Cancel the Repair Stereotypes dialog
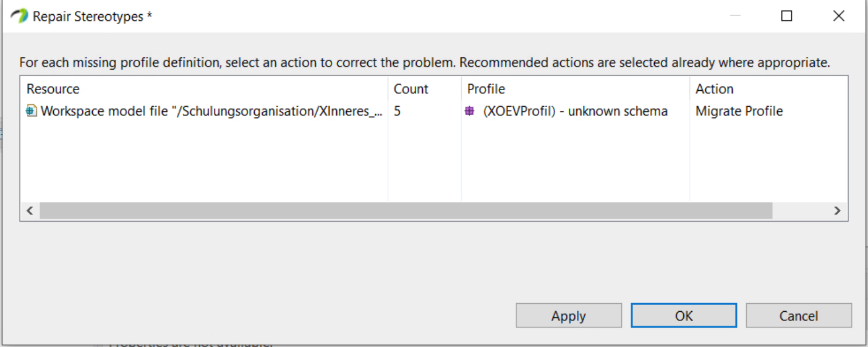The width and height of the screenshot is (868, 347). click(799, 316)
